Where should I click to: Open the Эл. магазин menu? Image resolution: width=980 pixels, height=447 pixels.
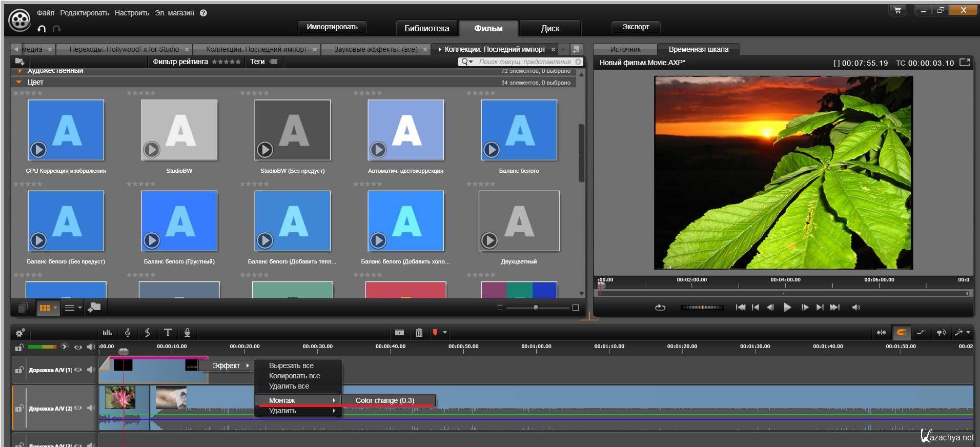click(x=174, y=13)
